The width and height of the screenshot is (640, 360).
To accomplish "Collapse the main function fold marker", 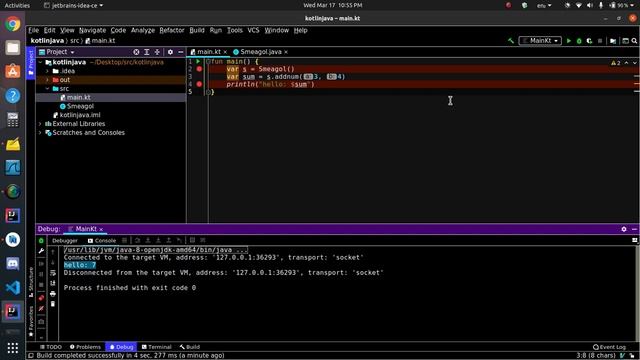I will (208, 62).
